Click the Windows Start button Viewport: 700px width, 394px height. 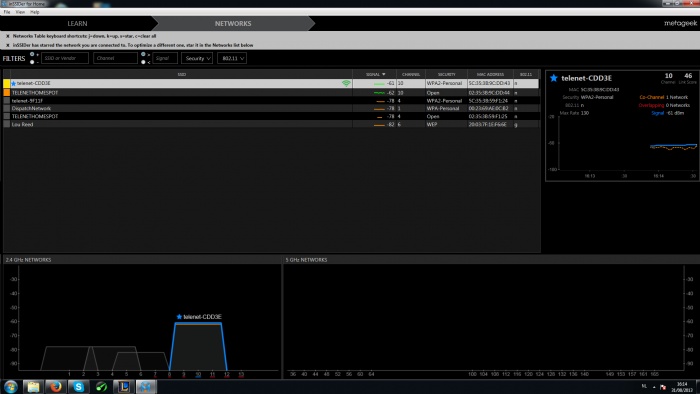10,386
